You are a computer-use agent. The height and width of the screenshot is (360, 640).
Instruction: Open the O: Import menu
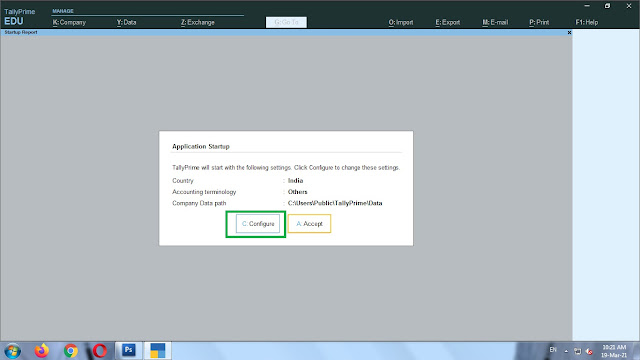(x=401, y=22)
